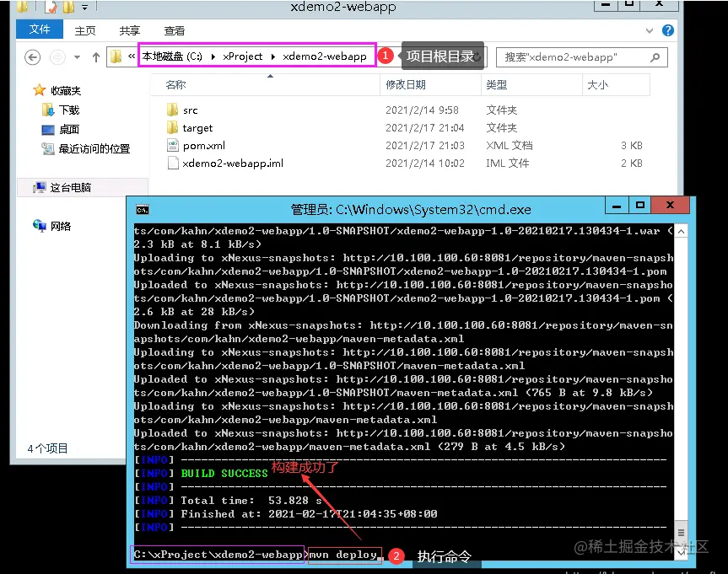Open 最近访问的位置 in navigation pane
The width and height of the screenshot is (728, 574).
(x=85, y=148)
